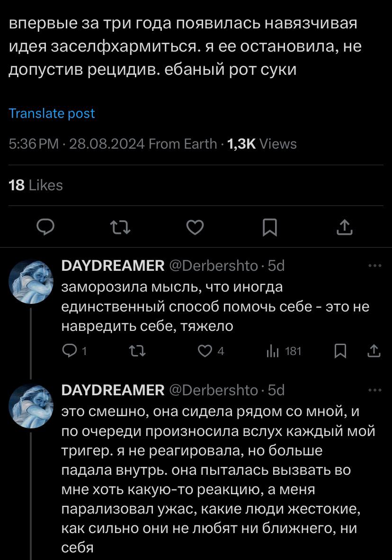
Task: Open more options on second reply
Action: (x=374, y=390)
